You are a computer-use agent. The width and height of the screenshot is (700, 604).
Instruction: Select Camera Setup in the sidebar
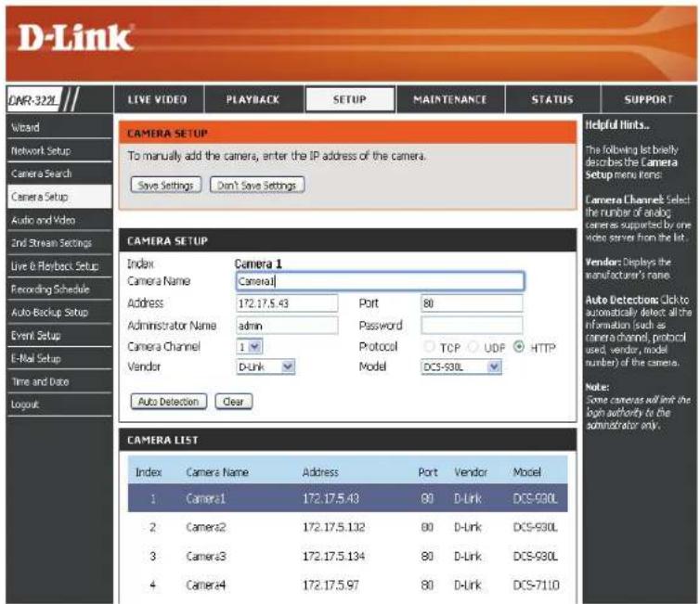click(59, 197)
